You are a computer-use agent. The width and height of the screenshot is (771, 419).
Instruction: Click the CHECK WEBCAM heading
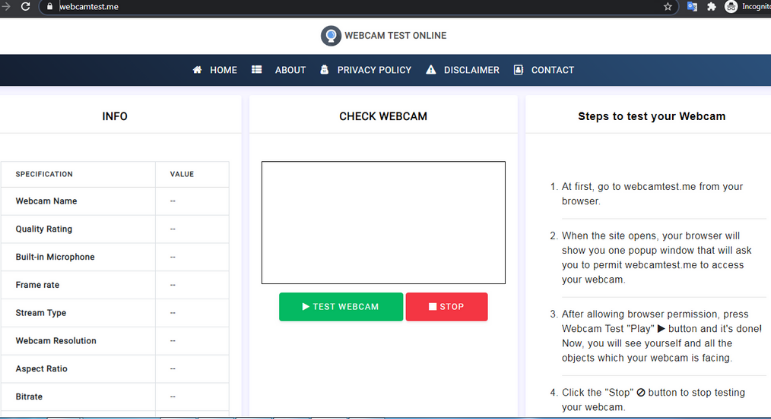[x=383, y=117]
